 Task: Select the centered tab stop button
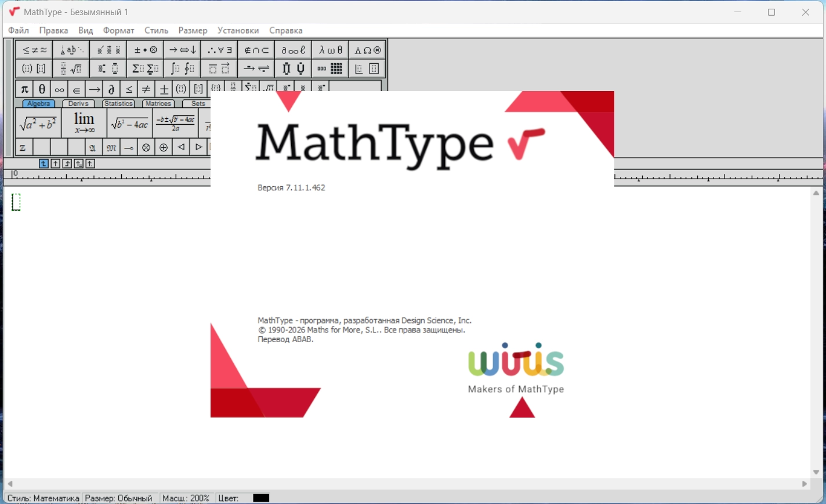coord(55,164)
